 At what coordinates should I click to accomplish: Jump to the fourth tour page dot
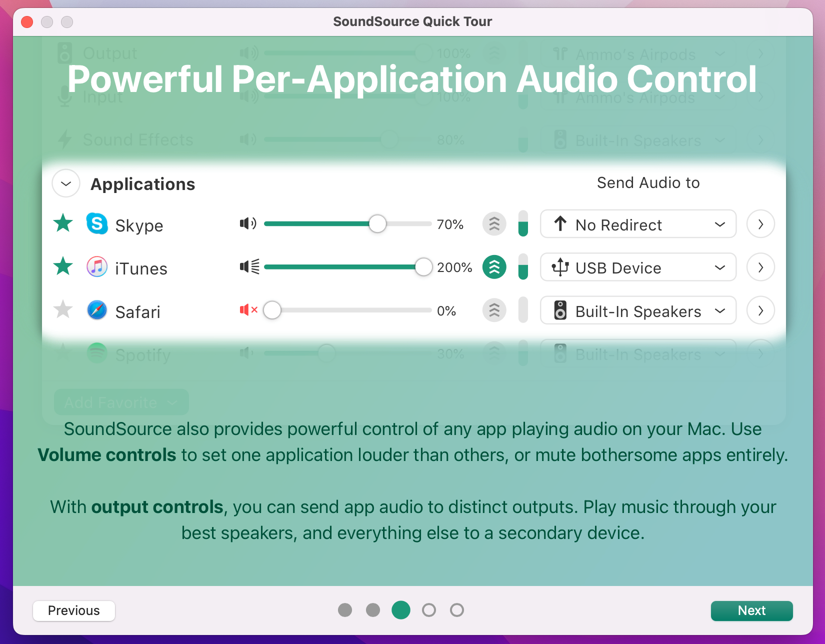coord(429,610)
